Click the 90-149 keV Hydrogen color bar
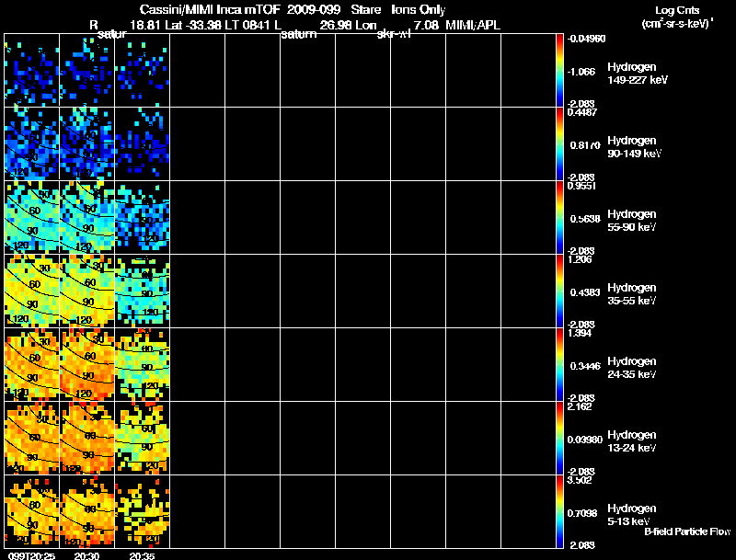Screen dimensions: 736x560 (x=560, y=143)
